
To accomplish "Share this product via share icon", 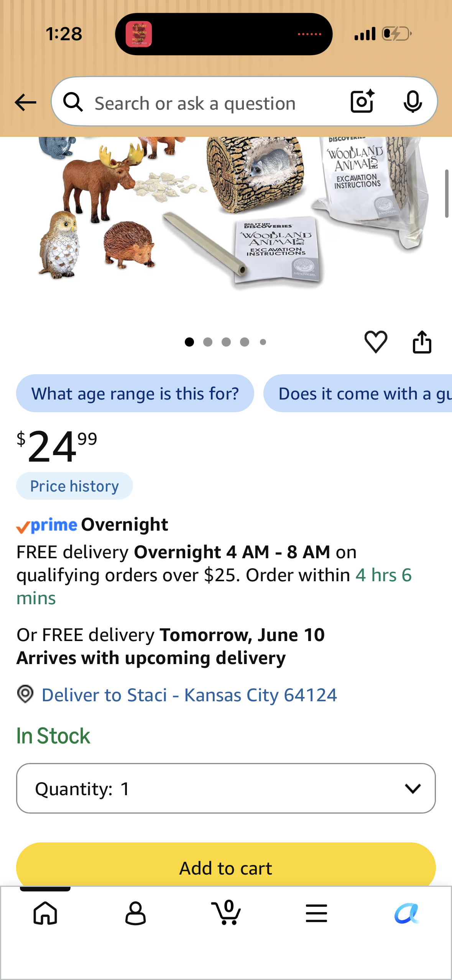I will click(422, 342).
